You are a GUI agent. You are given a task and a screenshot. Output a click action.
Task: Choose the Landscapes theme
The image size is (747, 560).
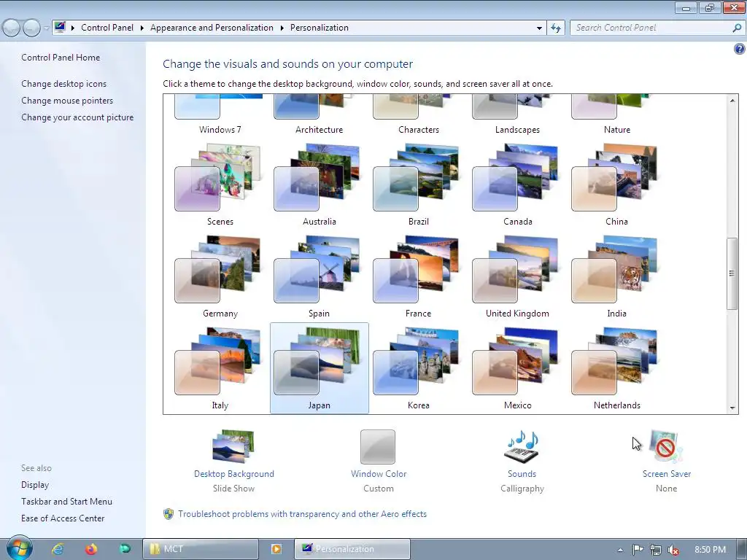(517, 116)
